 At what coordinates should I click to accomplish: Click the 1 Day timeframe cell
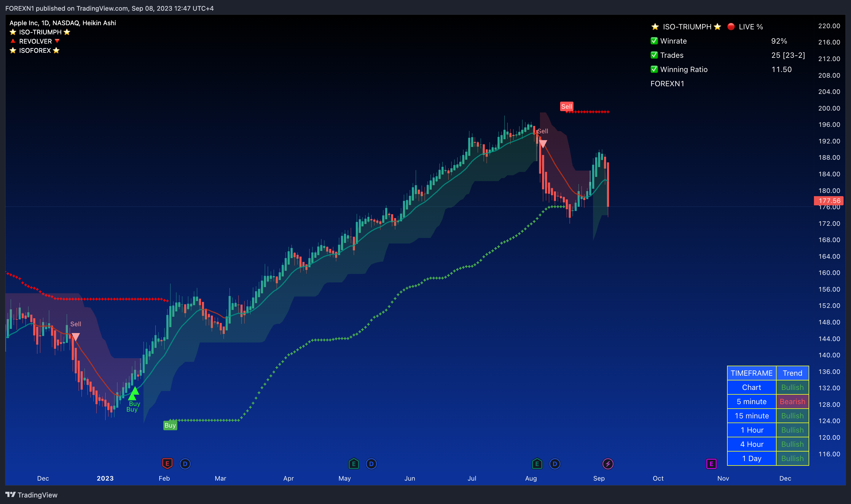coord(751,458)
